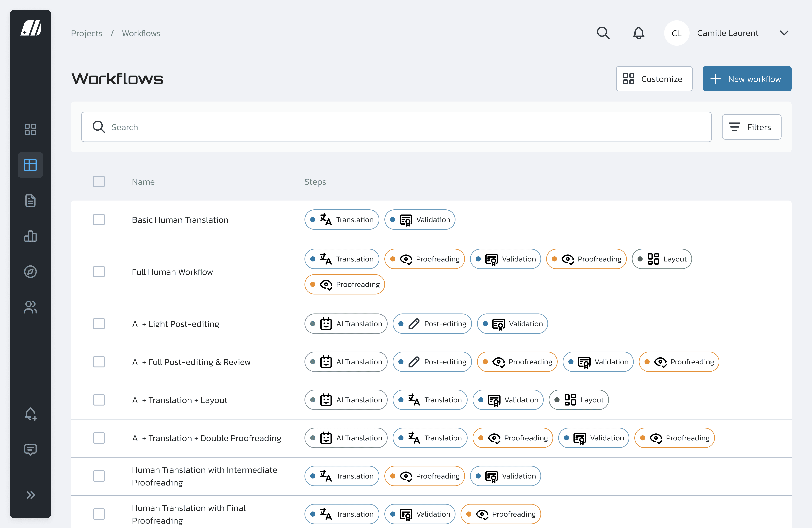812x528 pixels.
Task: Open the chat messages sidebar icon
Action: click(x=30, y=449)
